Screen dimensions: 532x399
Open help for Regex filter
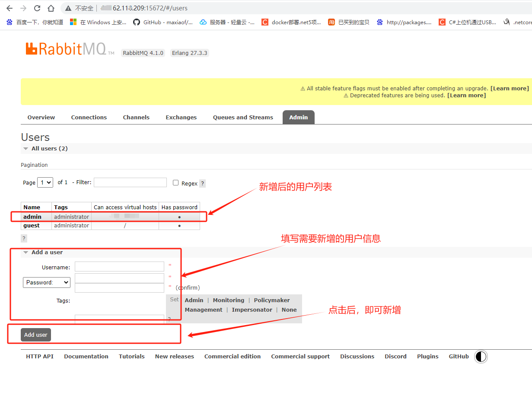click(202, 183)
